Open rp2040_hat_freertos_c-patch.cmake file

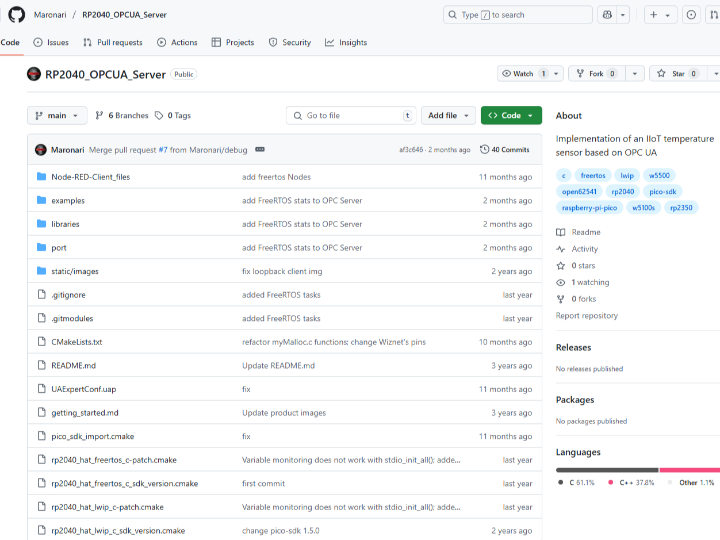tap(114, 460)
